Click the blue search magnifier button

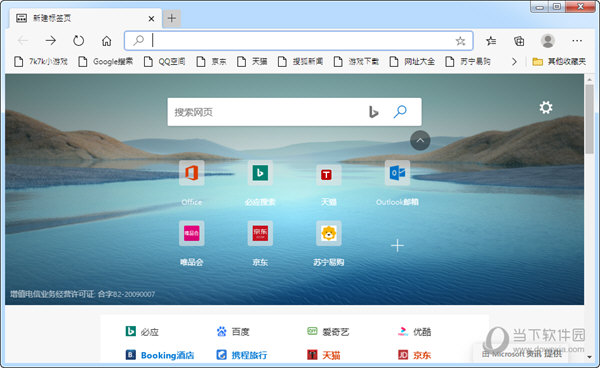(400, 111)
